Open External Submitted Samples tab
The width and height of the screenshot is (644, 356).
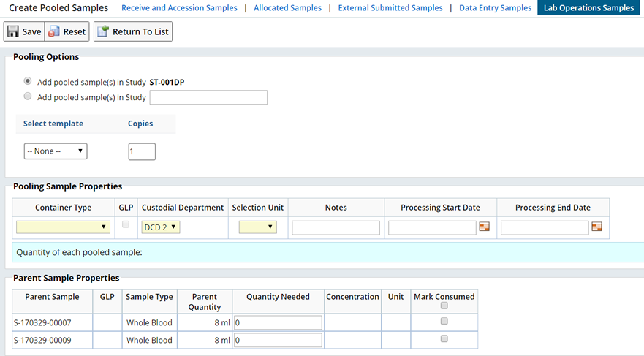(390, 8)
